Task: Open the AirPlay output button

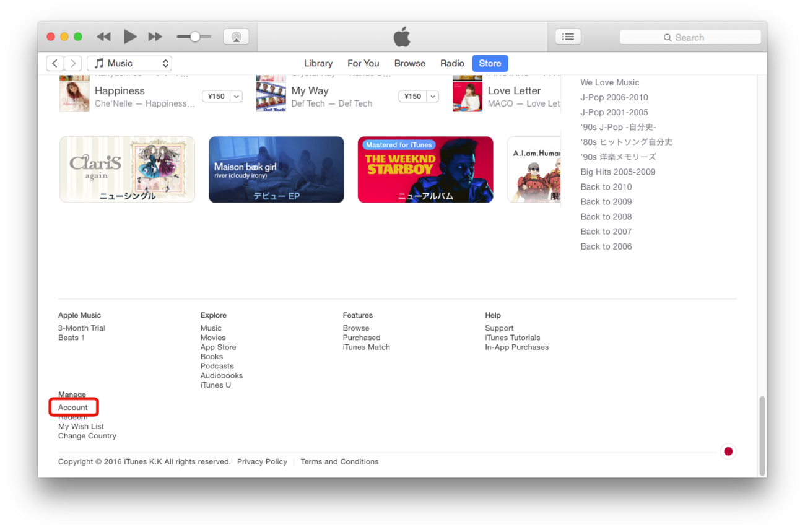Action: 236,37
